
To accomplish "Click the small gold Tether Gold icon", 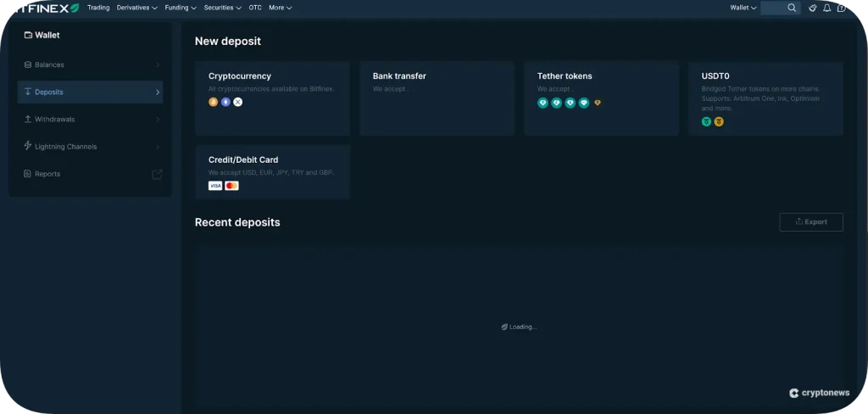I will click(x=598, y=103).
